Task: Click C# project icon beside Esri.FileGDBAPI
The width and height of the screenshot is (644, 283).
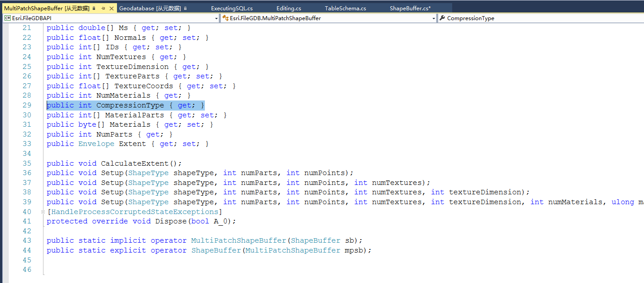Action: tap(7, 18)
